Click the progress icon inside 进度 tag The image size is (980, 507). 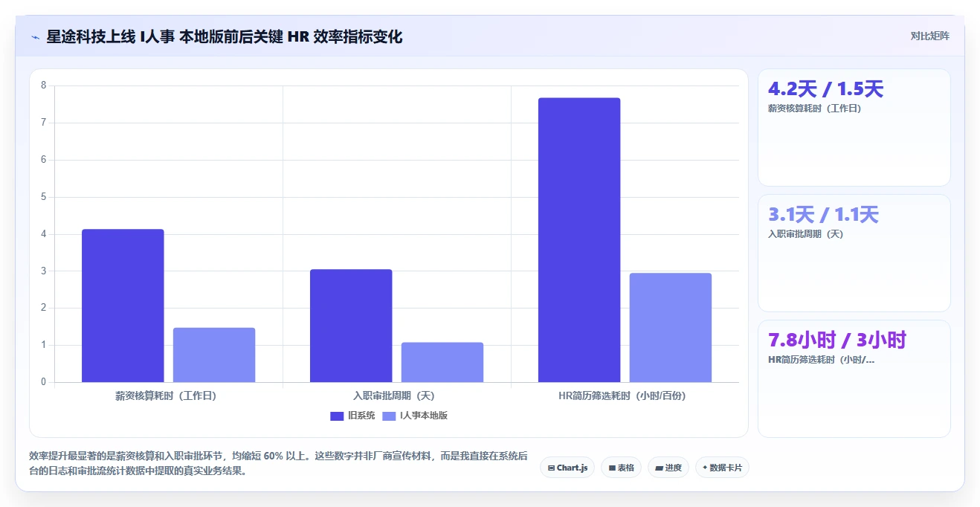[x=660, y=468]
